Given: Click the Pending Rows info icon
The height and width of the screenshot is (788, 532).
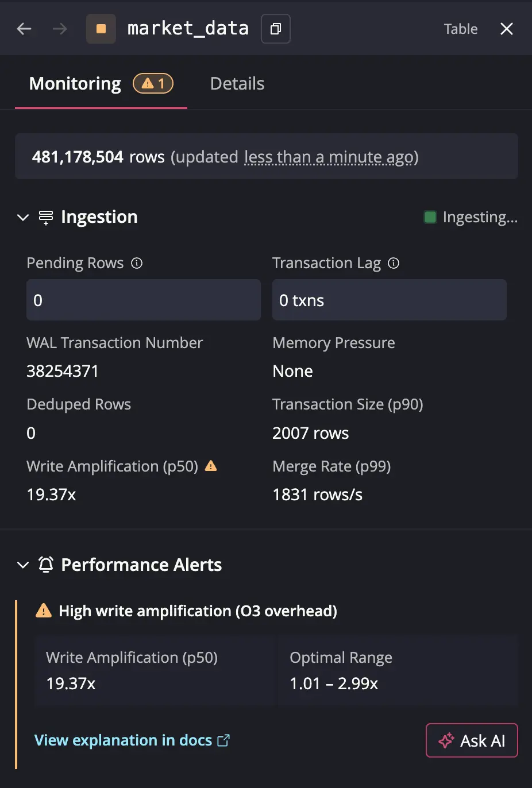Looking at the screenshot, I should click(137, 263).
